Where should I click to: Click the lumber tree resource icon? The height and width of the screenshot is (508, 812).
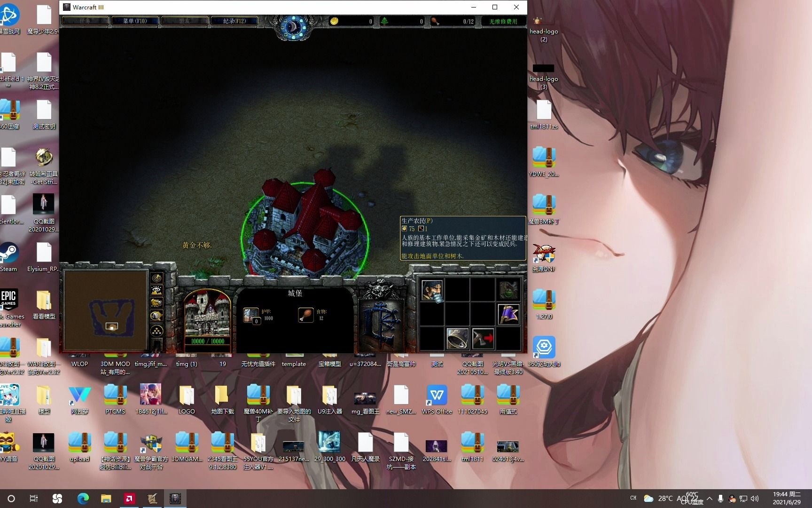pyautogui.click(x=384, y=21)
